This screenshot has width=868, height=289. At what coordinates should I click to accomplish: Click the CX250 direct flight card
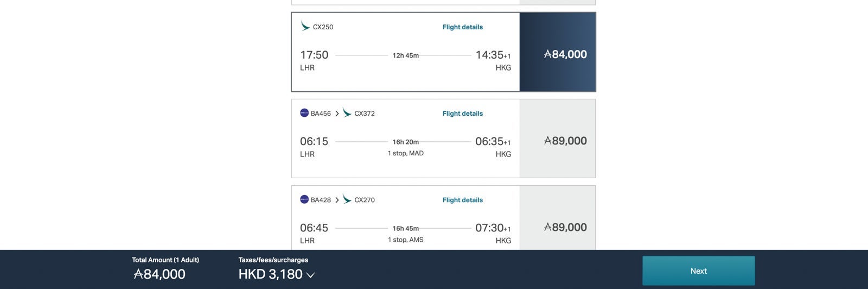pos(406,52)
